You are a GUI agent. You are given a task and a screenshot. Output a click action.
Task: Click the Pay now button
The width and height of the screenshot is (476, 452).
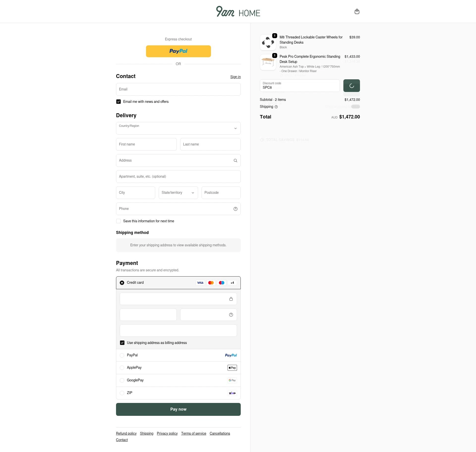[178, 409]
